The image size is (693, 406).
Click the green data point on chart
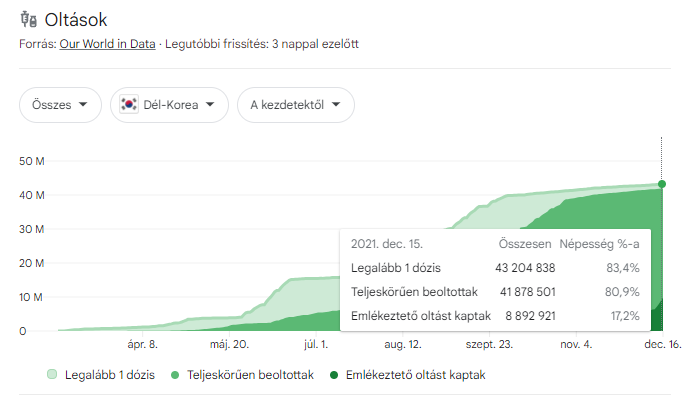(661, 184)
